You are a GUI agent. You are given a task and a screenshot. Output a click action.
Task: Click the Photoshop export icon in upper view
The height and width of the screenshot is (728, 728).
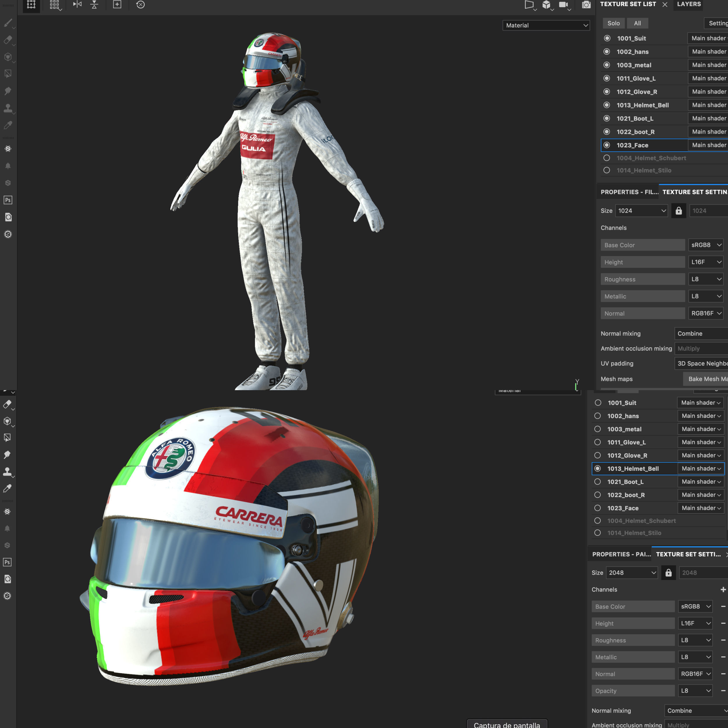pos(8,200)
